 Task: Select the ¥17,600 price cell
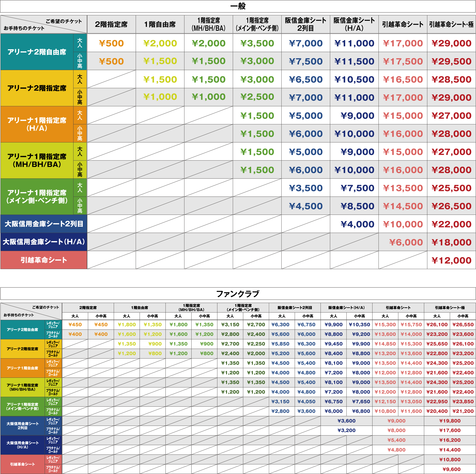450,430
